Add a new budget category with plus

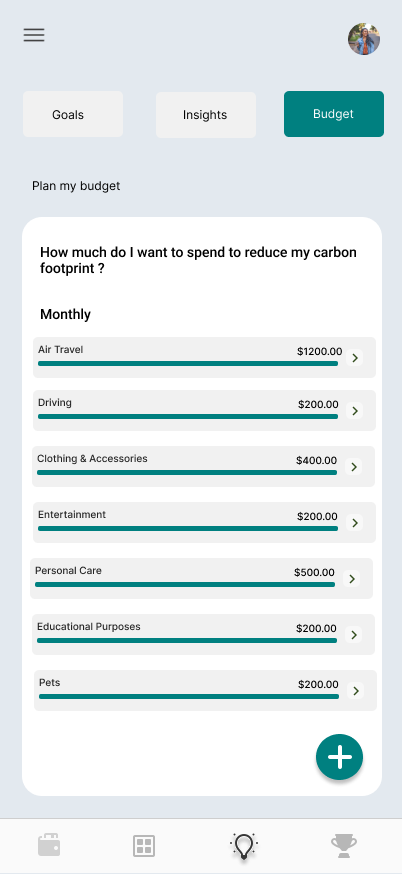tap(340, 757)
